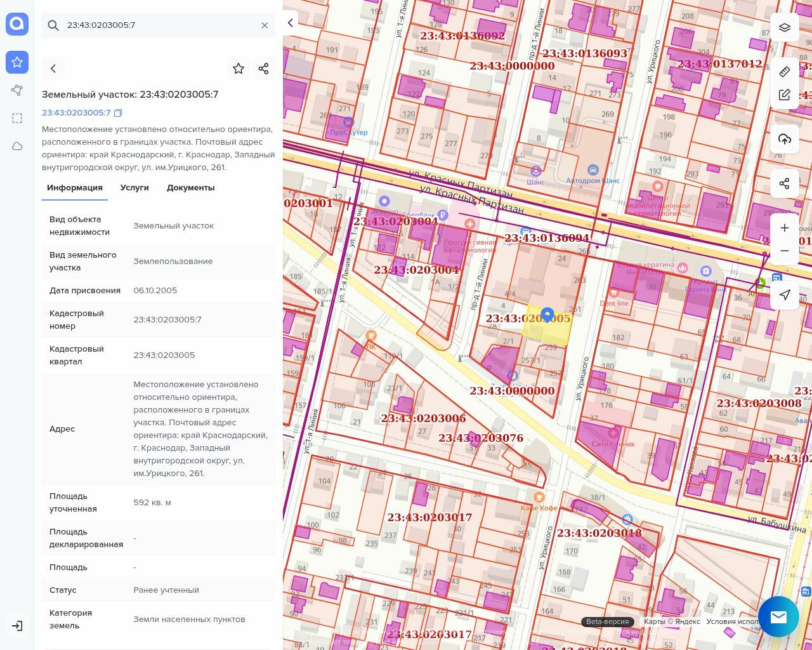
Task: Click the cloud upload button on map
Action: point(785,140)
